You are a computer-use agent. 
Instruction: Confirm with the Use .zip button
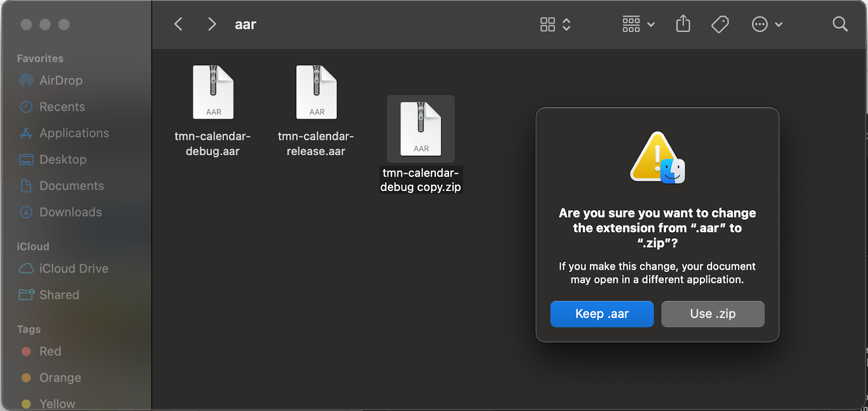click(x=713, y=314)
